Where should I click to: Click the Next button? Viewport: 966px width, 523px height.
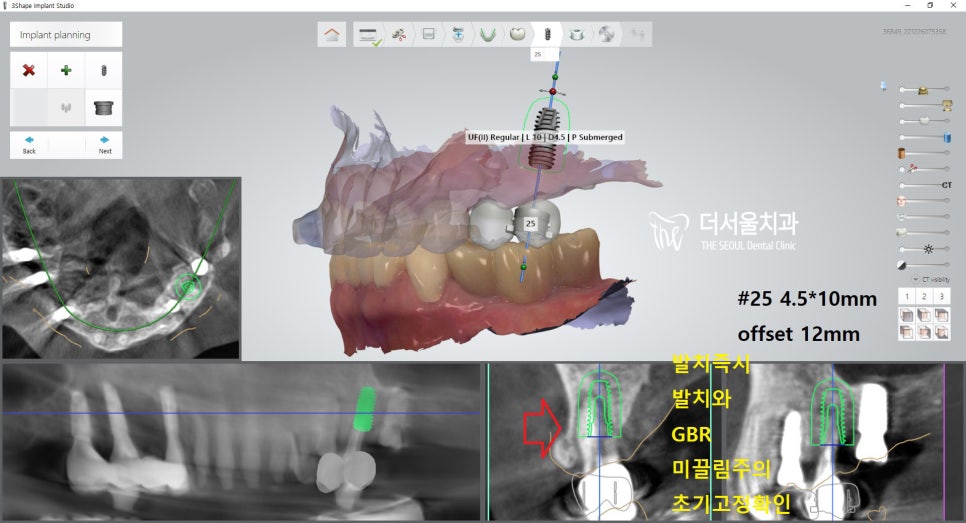click(104, 145)
